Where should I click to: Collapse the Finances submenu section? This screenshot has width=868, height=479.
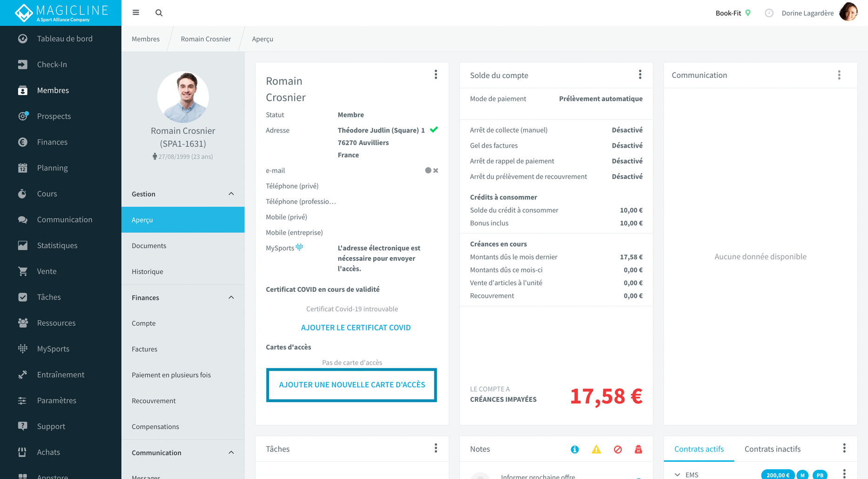click(x=231, y=298)
